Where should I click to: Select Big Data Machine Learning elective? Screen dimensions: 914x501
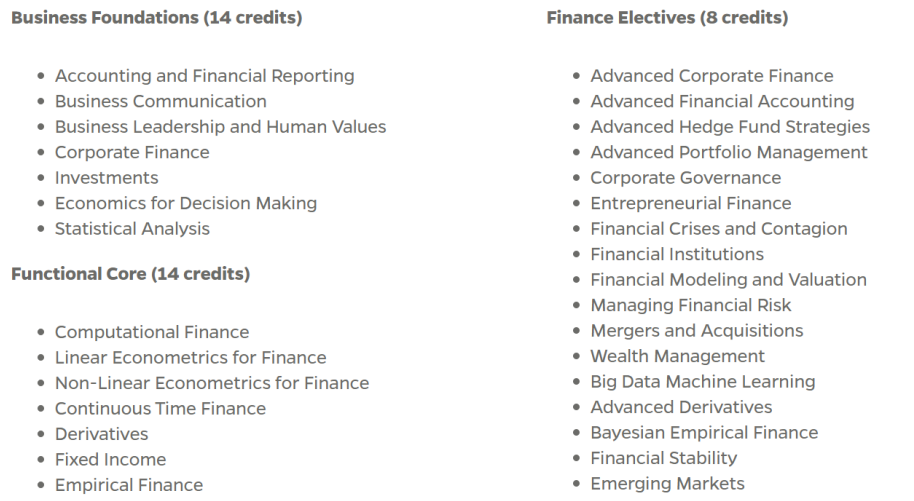[x=702, y=382]
